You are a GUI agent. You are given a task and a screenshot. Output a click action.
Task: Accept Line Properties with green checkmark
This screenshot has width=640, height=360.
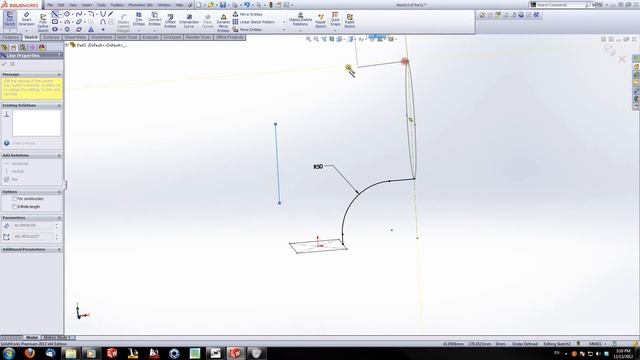coord(4,64)
